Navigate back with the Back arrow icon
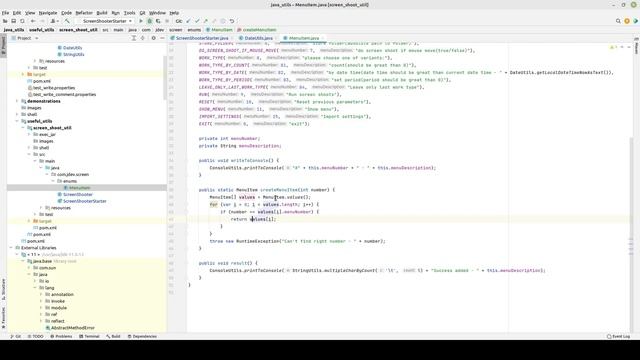 (x=33, y=21)
